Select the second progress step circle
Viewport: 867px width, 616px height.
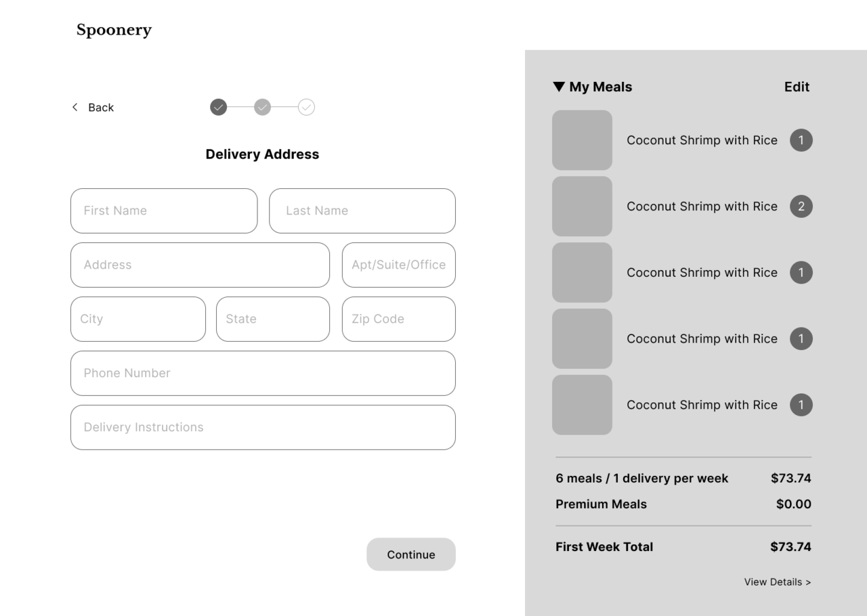262,108
